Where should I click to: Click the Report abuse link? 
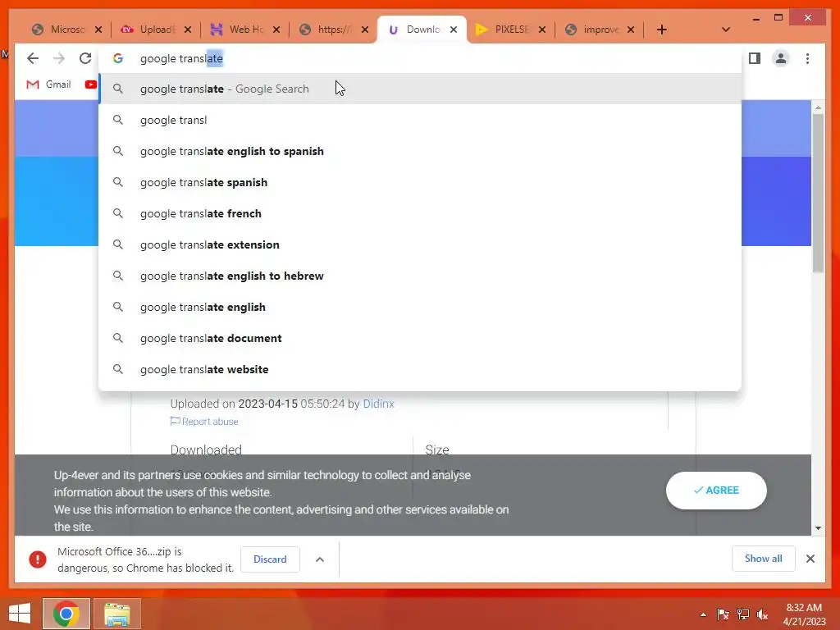click(204, 422)
